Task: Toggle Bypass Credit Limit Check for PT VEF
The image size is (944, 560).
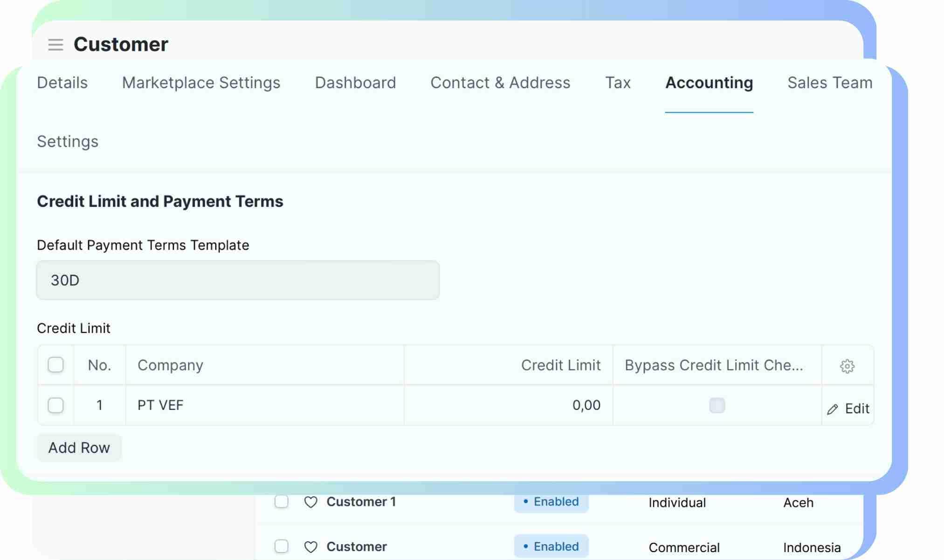Action: (717, 405)
